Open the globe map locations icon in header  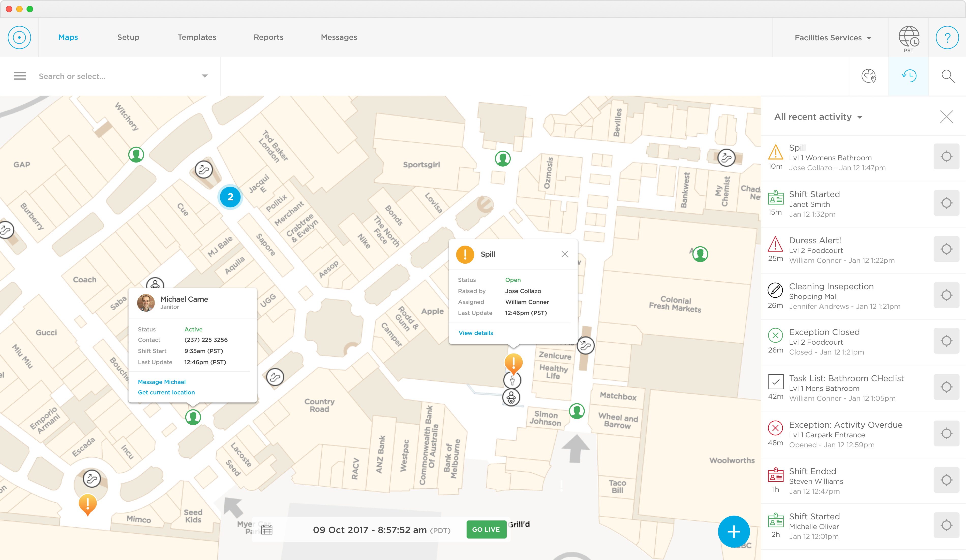point(869,76)
